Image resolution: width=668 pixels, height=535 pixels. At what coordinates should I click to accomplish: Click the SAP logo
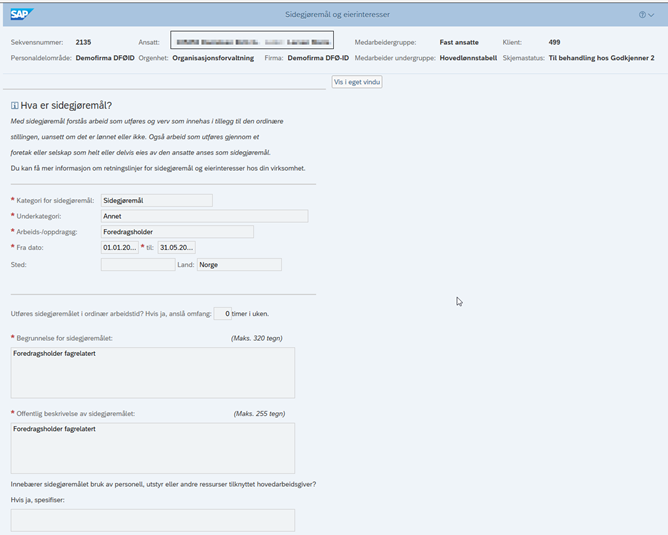(21, 14)
